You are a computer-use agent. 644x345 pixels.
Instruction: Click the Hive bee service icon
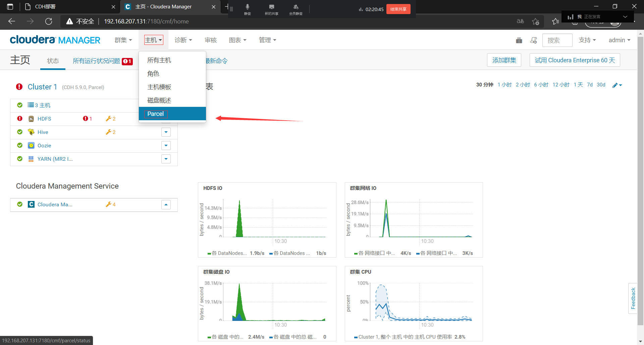pos(31,132)
